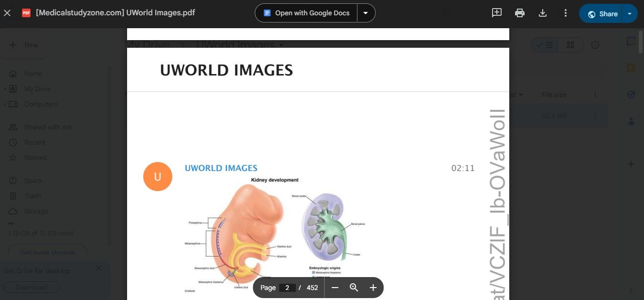The image size is (644, 300).
Task: Click Download for Drive desktop
Action: pos(32,287)
